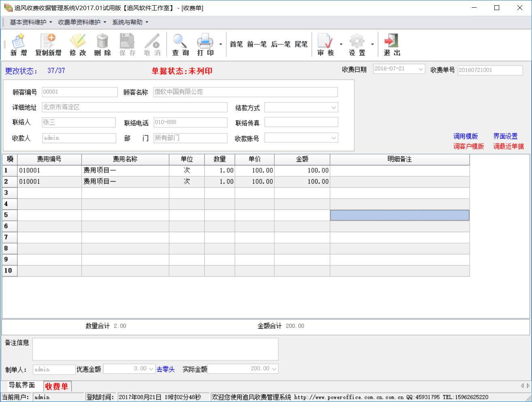Screen dimensions: 532x402
Task: Click the 费用名称 column header
Action: [x=125, y=159]
